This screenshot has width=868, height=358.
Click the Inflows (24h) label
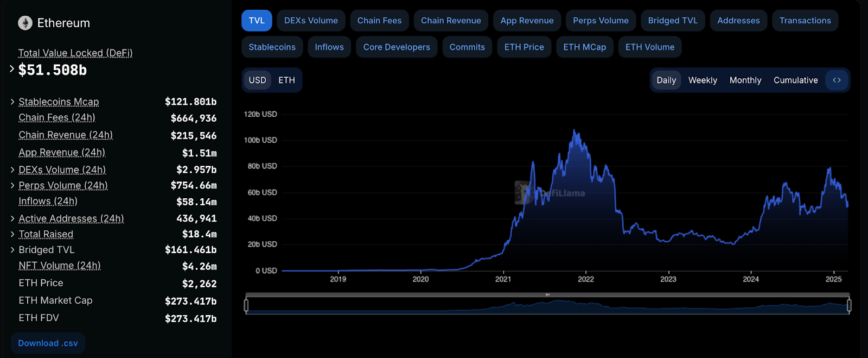point(48,201)
